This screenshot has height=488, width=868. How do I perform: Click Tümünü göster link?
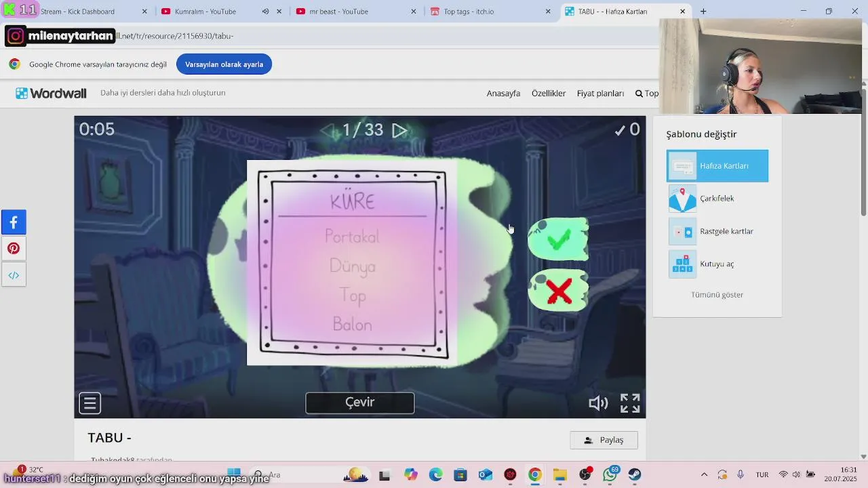point(717,295)
